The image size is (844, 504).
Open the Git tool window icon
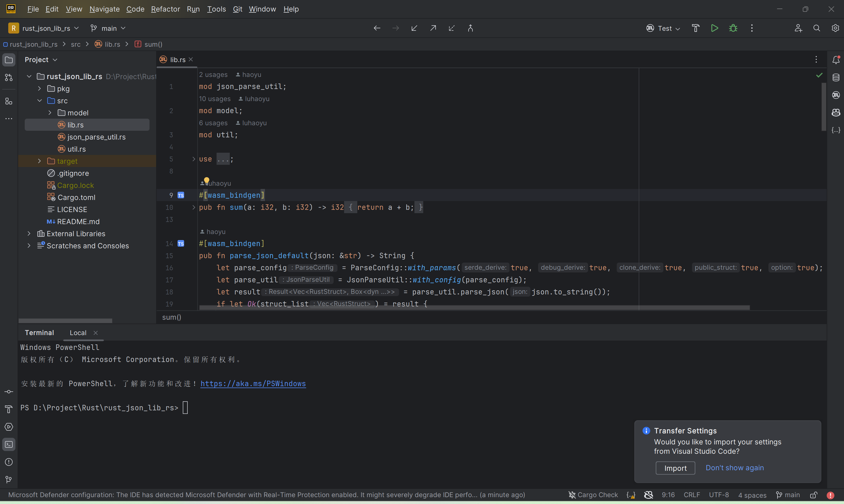[x=9, y=480]
